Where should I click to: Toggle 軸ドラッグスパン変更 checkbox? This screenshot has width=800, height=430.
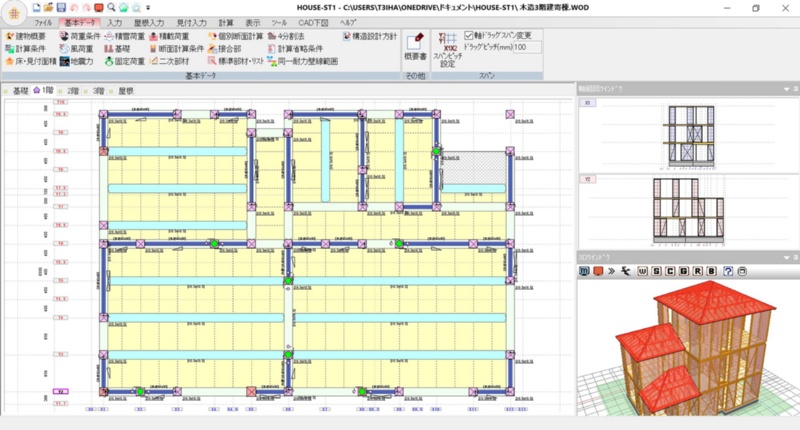(x=469, y=35)
